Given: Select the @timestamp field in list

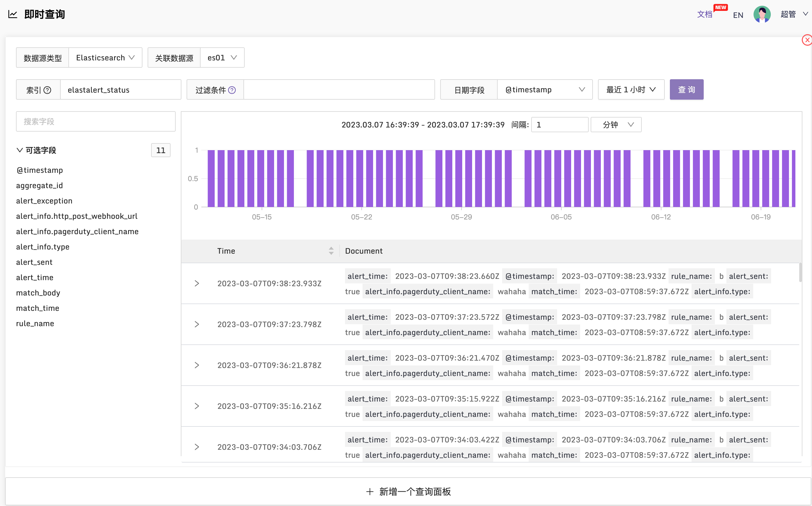Looking at the screenshot, I should (x=40, y=170).
